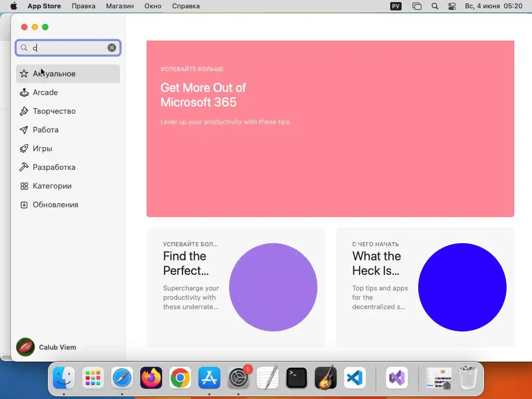This screenshot has height=399, width=532.
Task: Launch Visual Studio Code from the Dock
Action: [354, 378]
